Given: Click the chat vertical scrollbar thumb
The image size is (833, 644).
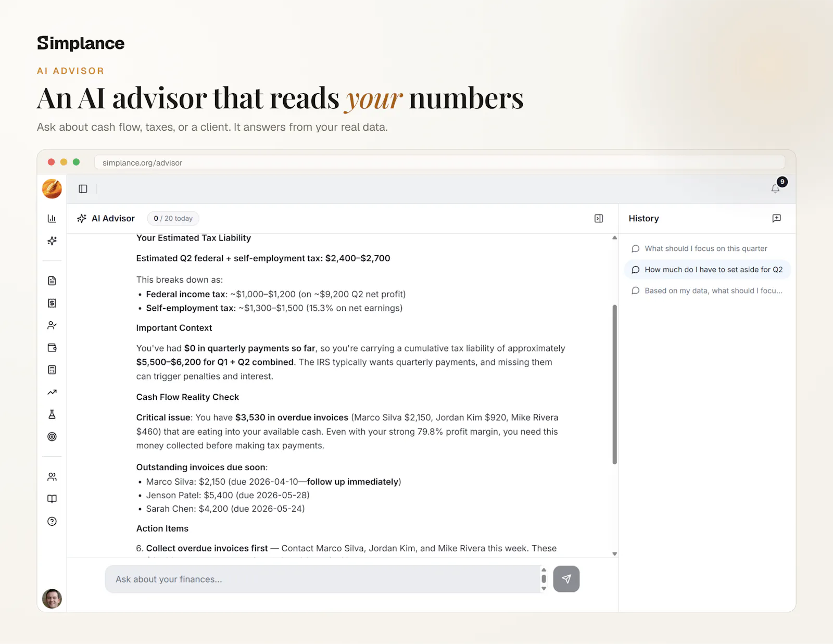Looking at the screenshot, I should 615,384.
